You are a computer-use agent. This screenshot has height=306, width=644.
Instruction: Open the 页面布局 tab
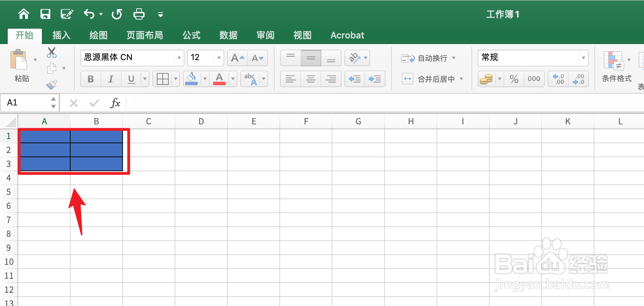(145, 35)
